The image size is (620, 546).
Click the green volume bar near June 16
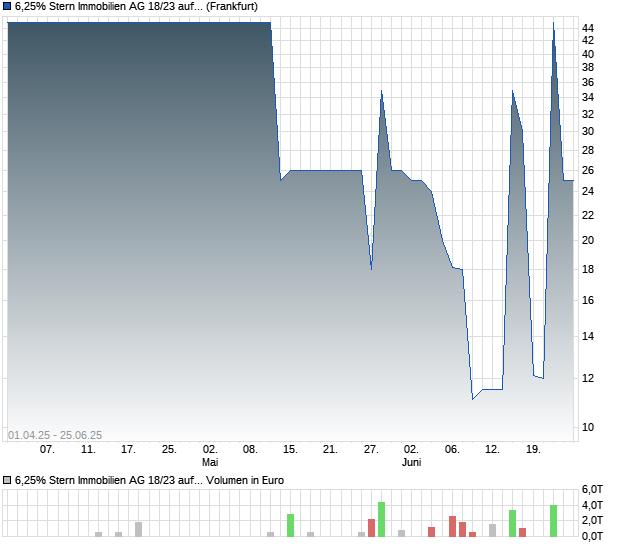pyautogui.click(x=512, y=523)
